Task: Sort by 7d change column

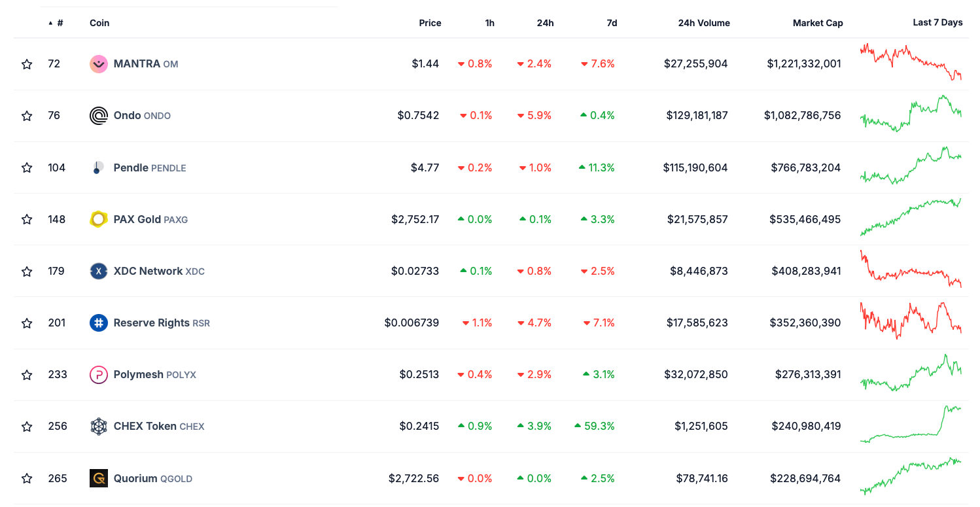Action: pyautogui.click(x=612, y=23)
